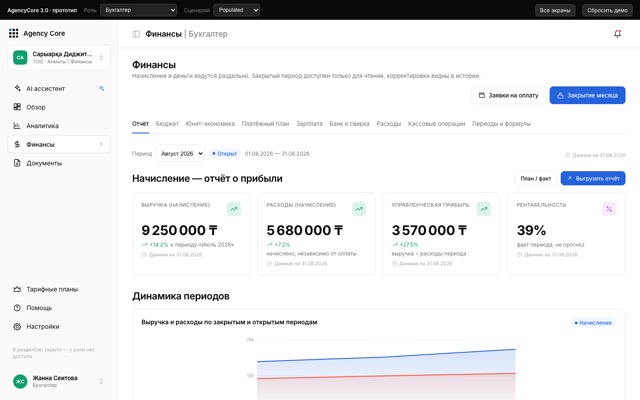
Task: Click trend icon on Выручка card
Action: pyautogui.click(x=234, y=209)
